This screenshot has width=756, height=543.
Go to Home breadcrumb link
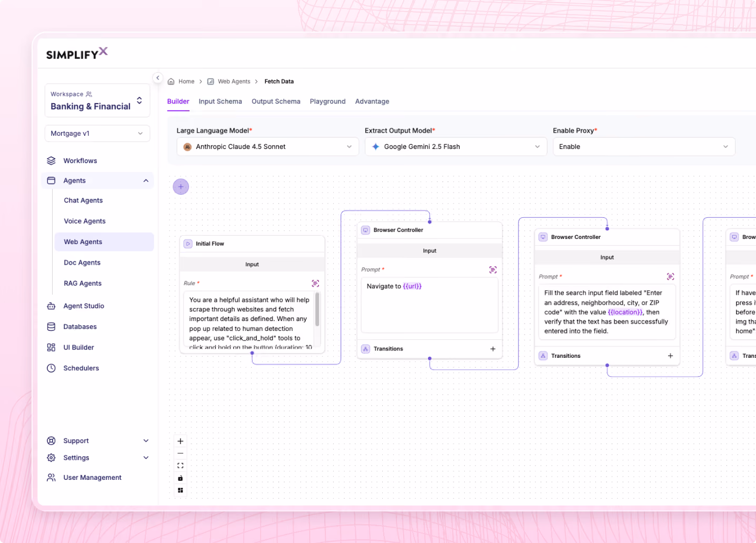(x=186, y=82)
